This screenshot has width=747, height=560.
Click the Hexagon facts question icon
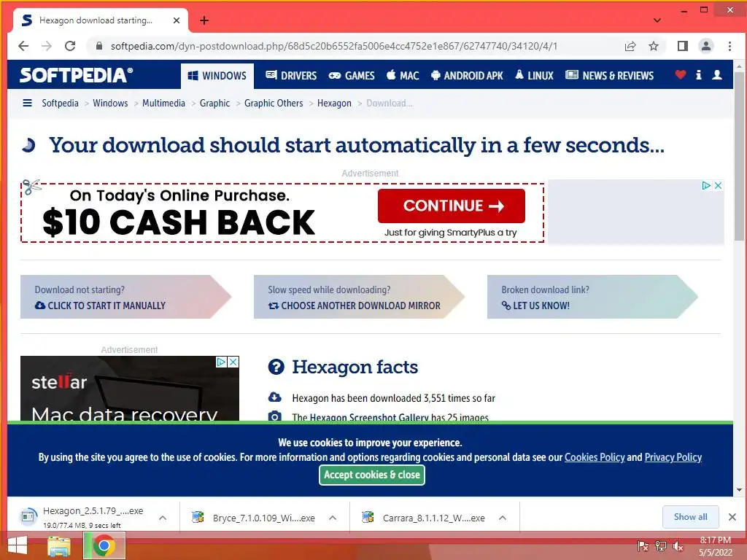point(276,367)
